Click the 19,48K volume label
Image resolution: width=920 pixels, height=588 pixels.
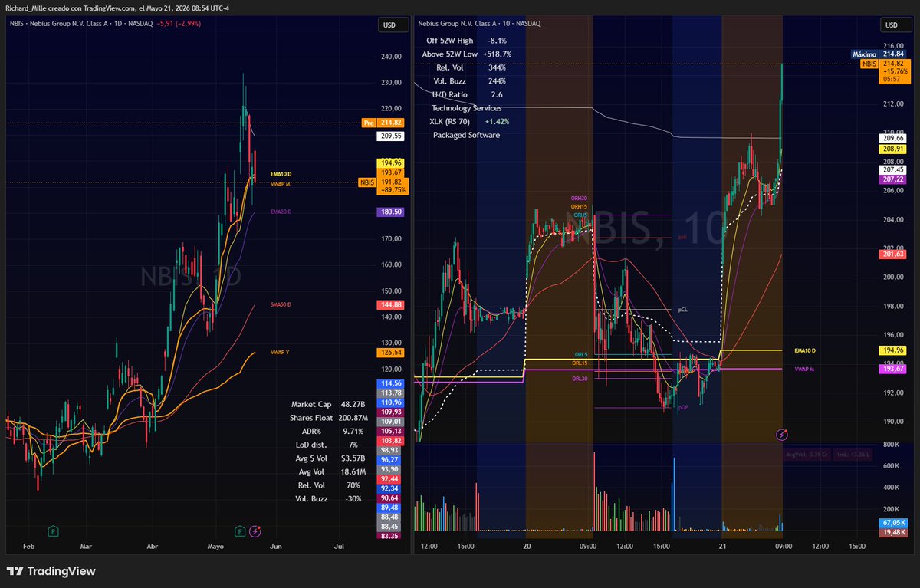click(x=894, y=531)
